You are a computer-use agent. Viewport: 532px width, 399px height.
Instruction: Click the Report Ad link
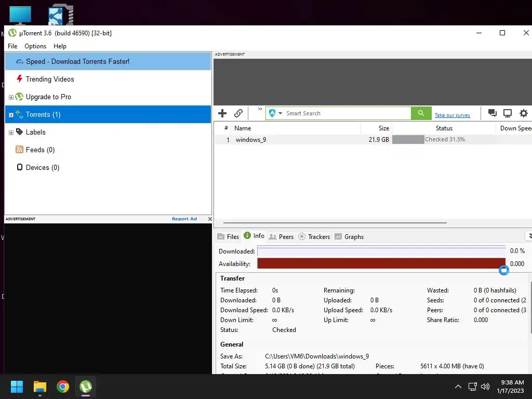(184, 219)
